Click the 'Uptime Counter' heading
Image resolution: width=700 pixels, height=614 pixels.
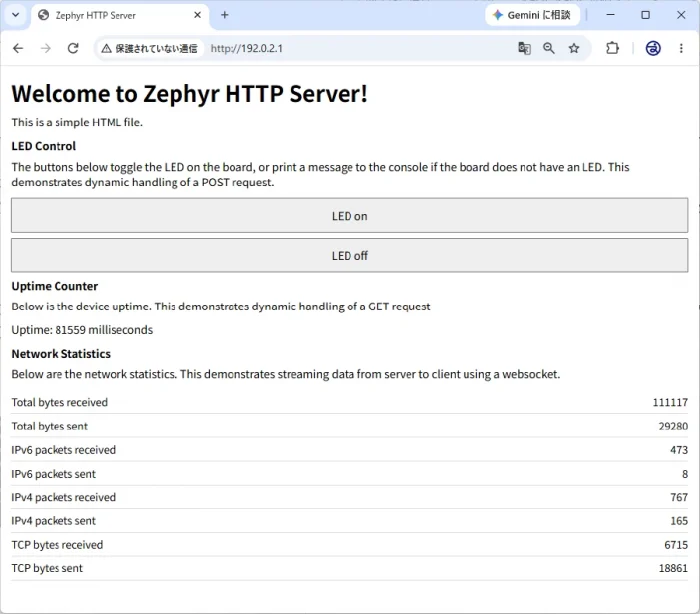[54, 286]
